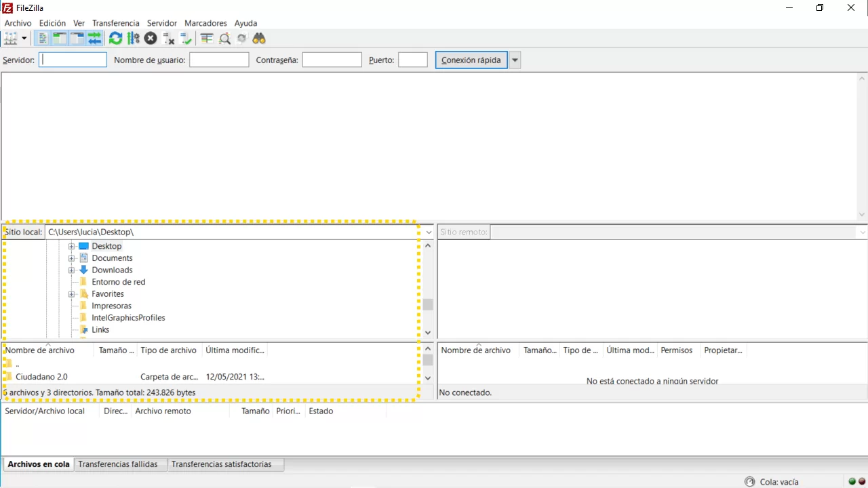
Task: Click the magnifier-over-list toolbar icon
Action: pyautogui.click(x=224, y=39)
